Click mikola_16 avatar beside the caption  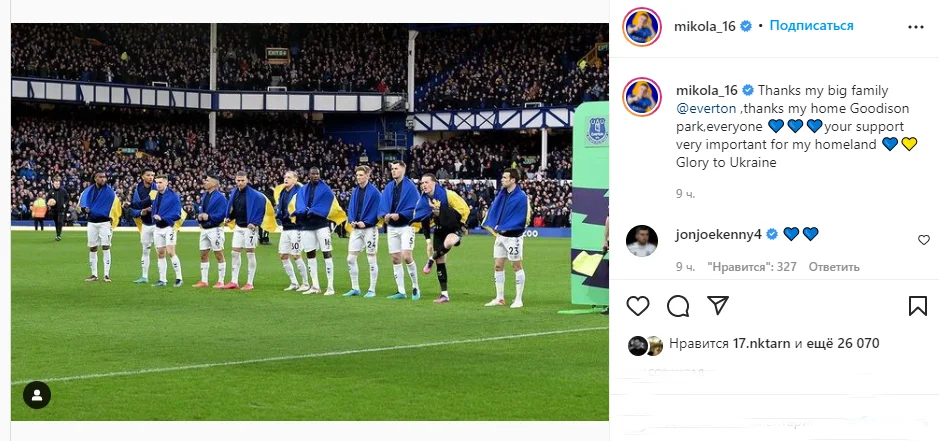tap(642, 96)
